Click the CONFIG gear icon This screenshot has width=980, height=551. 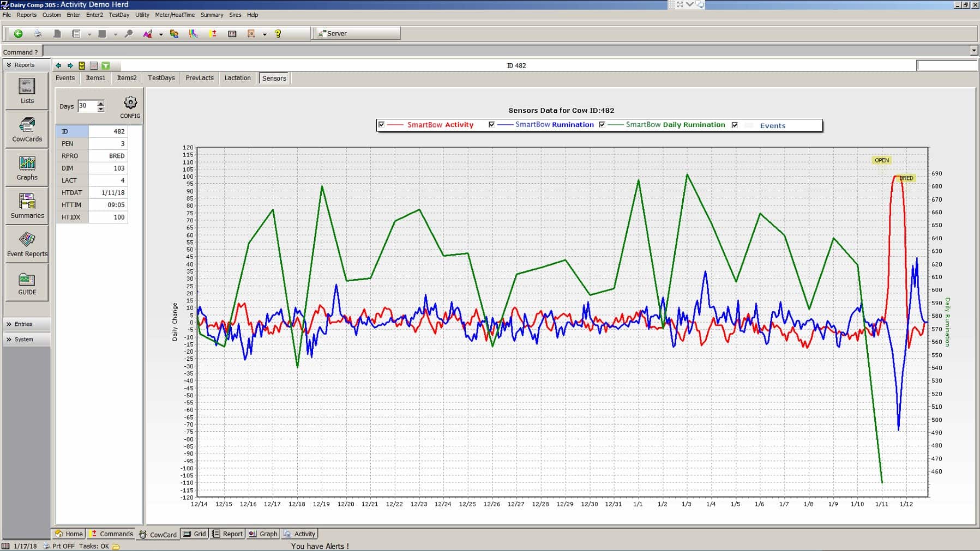pyautogui.click(x=130, y=102)
